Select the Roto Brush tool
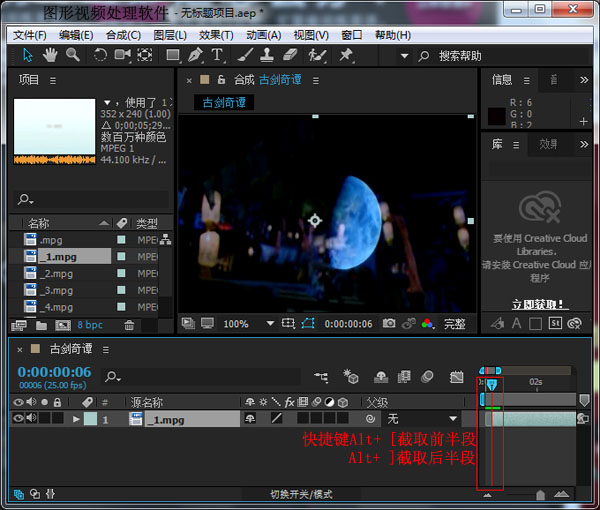The height and width of the screenshot is (510, 600). (x=318, y=55)
